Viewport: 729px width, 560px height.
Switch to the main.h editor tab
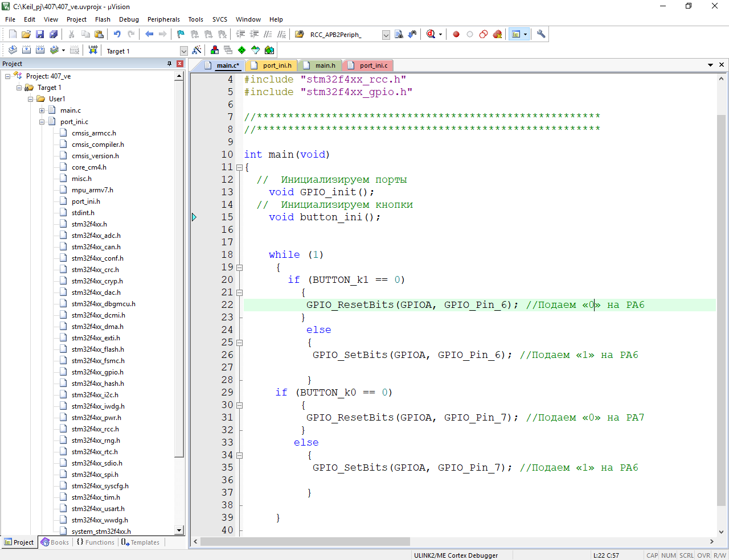click(x=320, y=65)
